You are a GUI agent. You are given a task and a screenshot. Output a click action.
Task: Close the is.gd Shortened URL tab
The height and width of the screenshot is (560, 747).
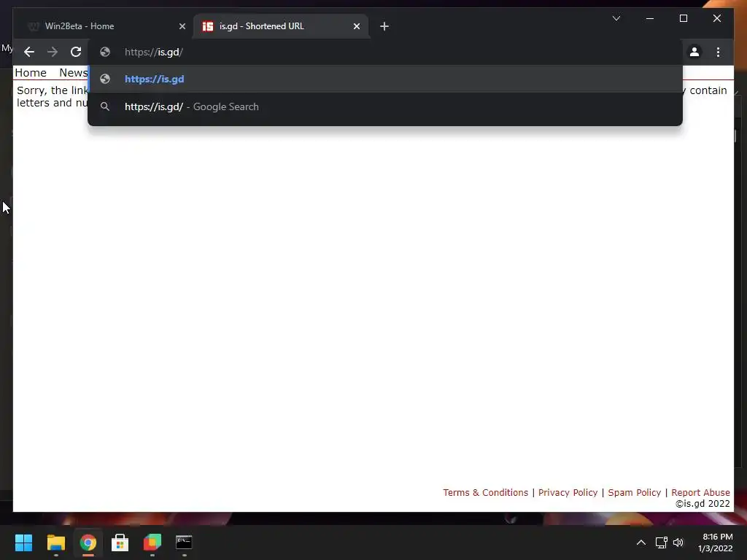pos(356,26)
